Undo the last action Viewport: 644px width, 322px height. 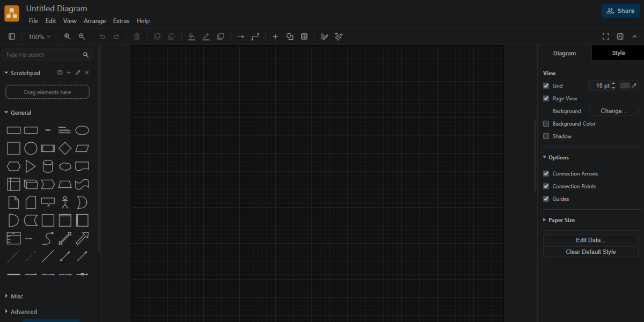[x=102, y=36]
